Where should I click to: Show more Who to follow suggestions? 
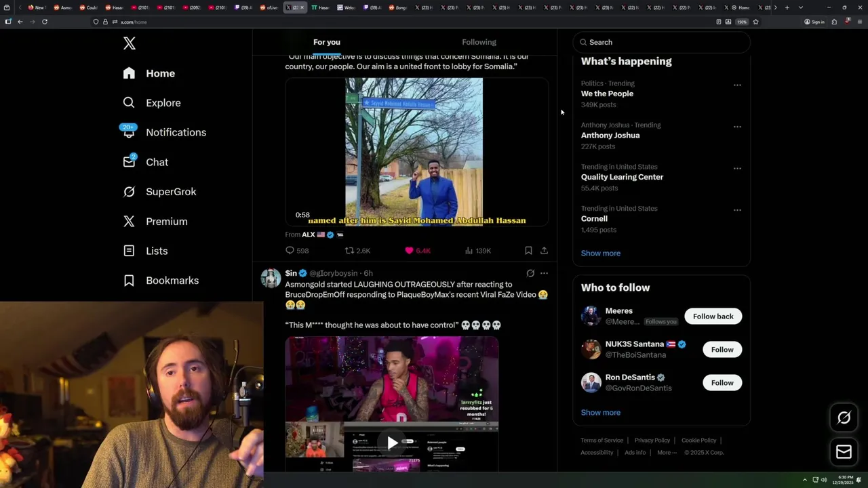point(601,413)
